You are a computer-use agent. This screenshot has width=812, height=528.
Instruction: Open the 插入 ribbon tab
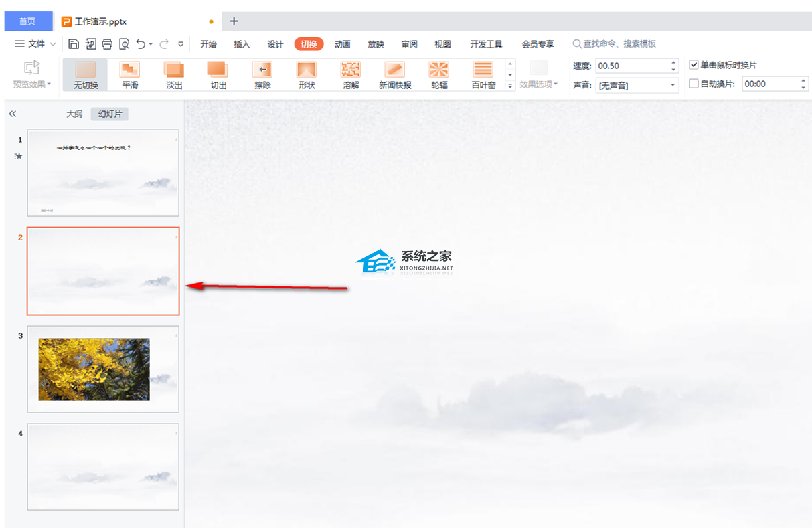click(242, 44)
